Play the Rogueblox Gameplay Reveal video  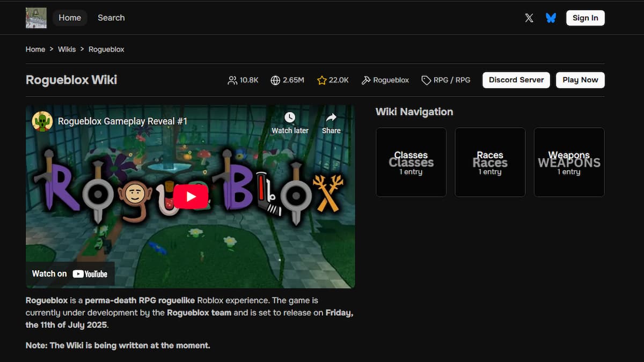[191, 196]
